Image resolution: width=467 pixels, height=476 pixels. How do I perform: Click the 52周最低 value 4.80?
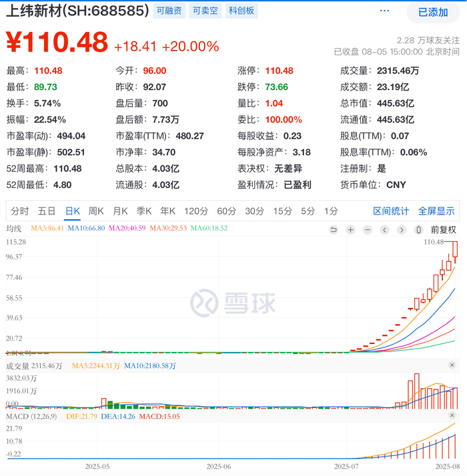click(62, 185)
